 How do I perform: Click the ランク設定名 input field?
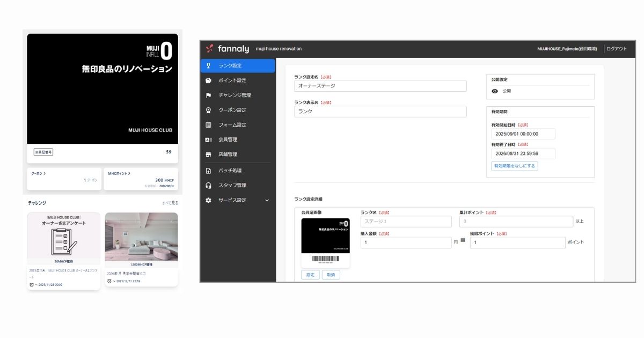tap(380, 86)
